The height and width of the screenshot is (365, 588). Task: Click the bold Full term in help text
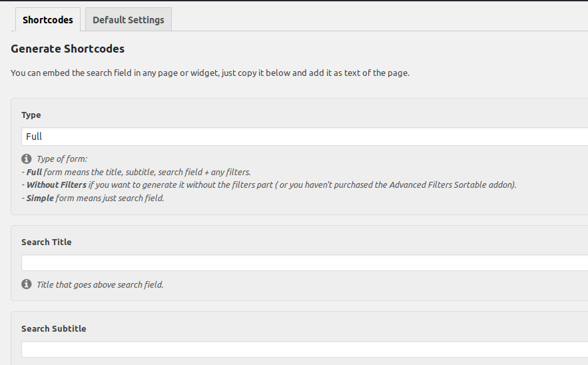pos(34,172)
